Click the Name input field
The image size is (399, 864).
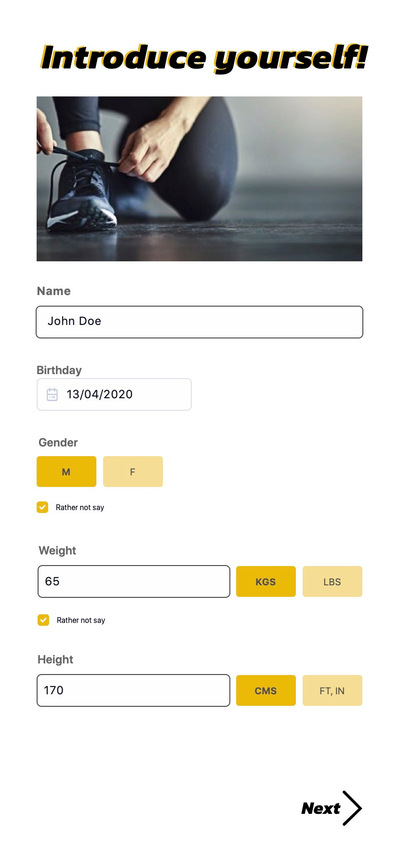(x=200, y=322)
